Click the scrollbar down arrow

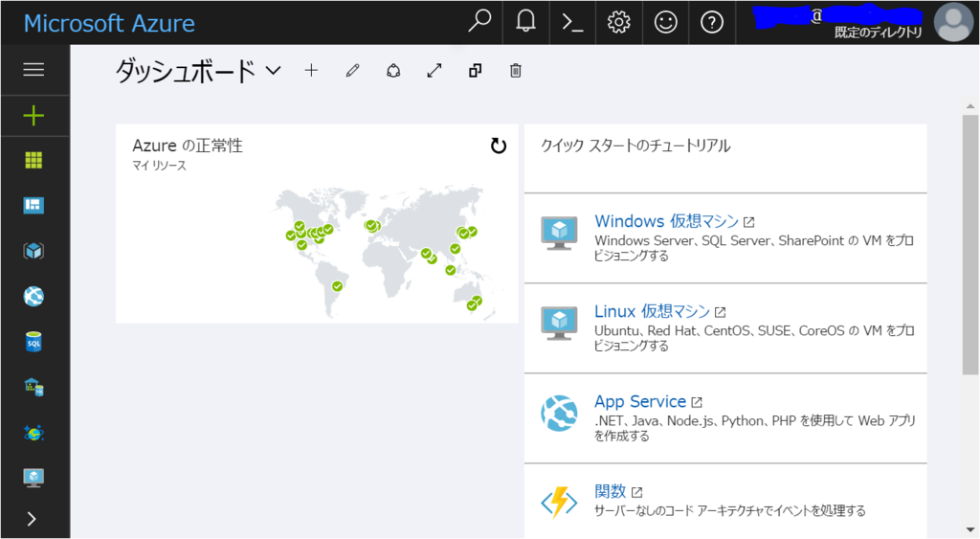pyautogui.click(x=970, y=530)
